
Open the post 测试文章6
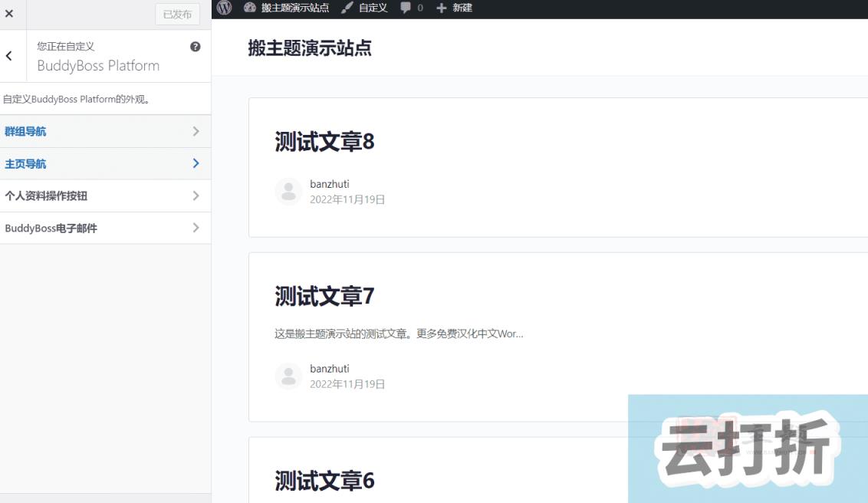(x=324, y=481)
